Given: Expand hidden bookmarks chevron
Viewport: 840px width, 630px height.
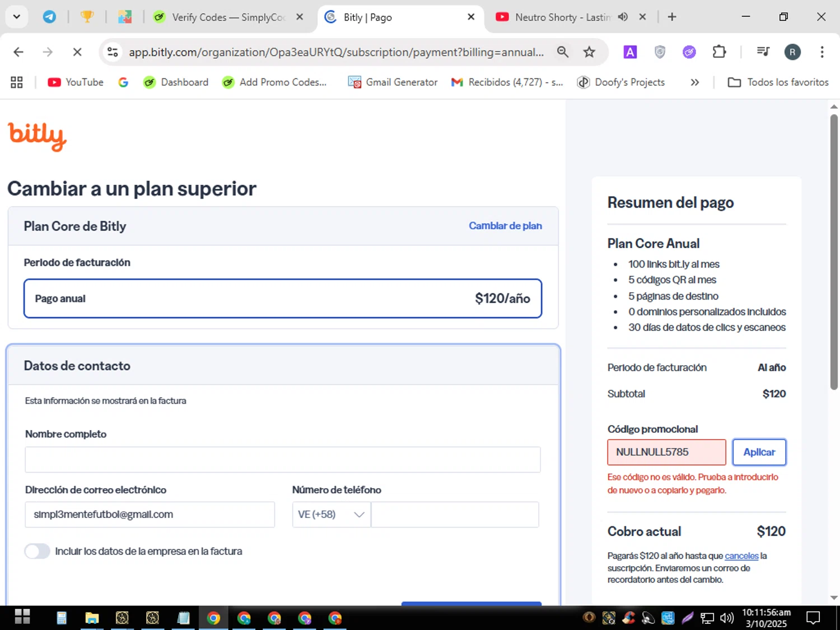Looking at the screenshot, I should [x=695, y=82].
